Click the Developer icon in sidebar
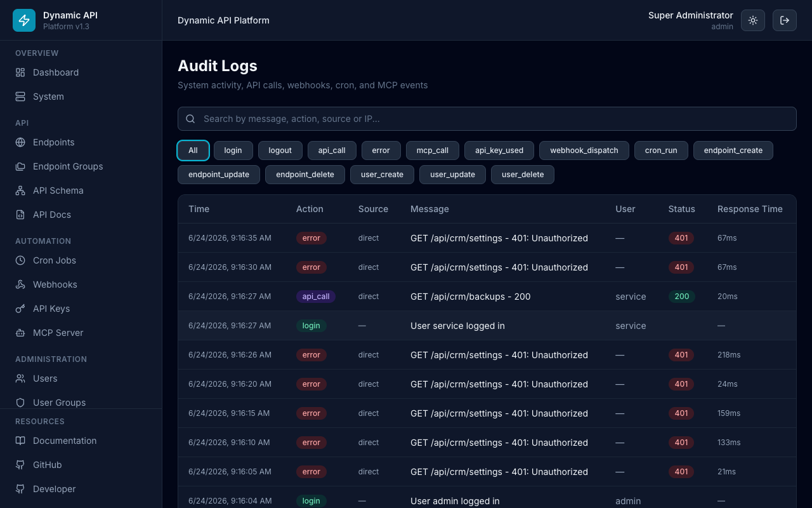Image resolution: width=812 pixels, height=508 pixels. pos(20,489)
